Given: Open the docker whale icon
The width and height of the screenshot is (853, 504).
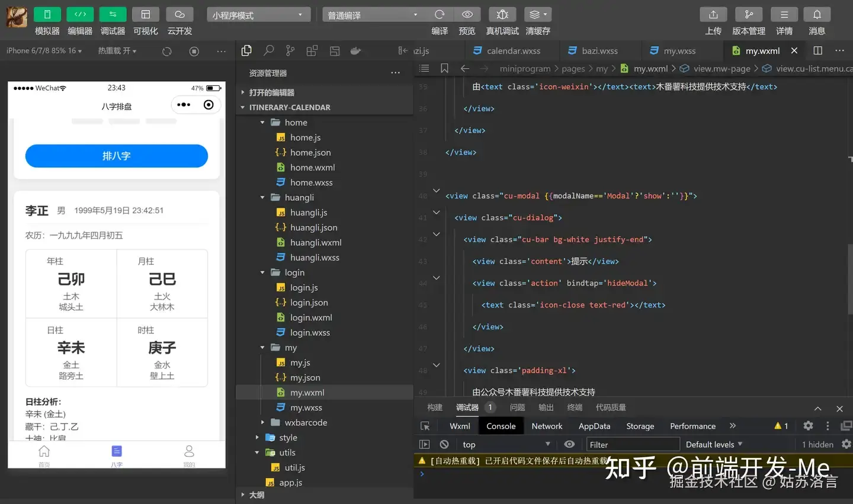Looking at the screenshot, I should (355, 51).
